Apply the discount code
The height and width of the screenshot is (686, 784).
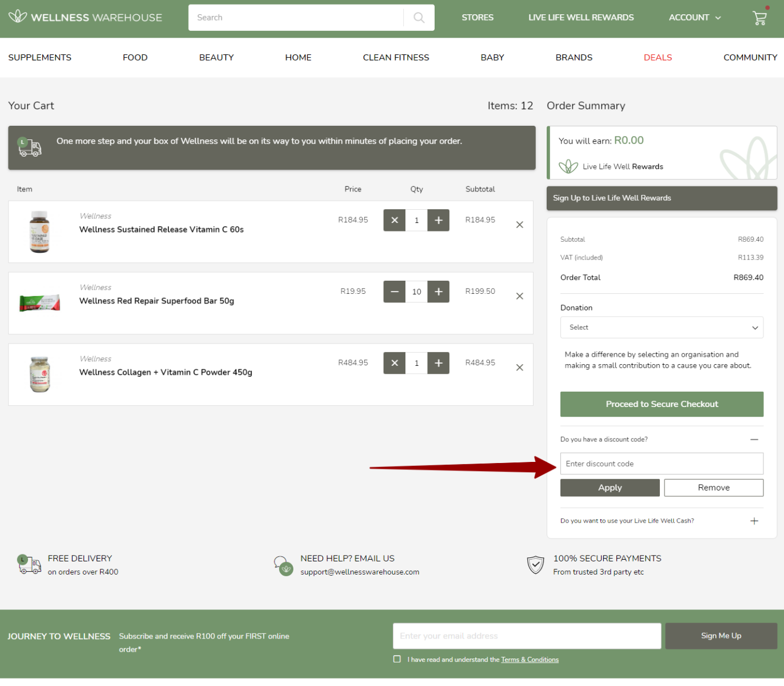[x=610, y=488]
